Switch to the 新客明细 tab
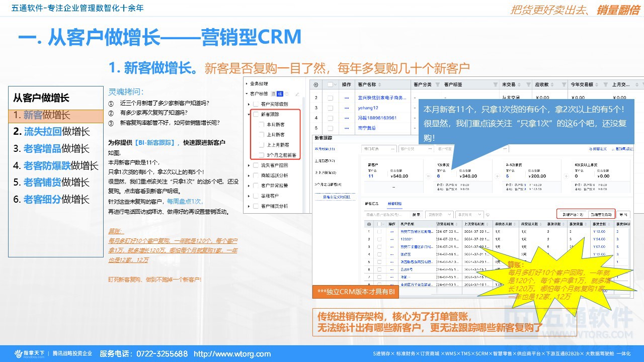The image size is (644, 362). point(395,203)
